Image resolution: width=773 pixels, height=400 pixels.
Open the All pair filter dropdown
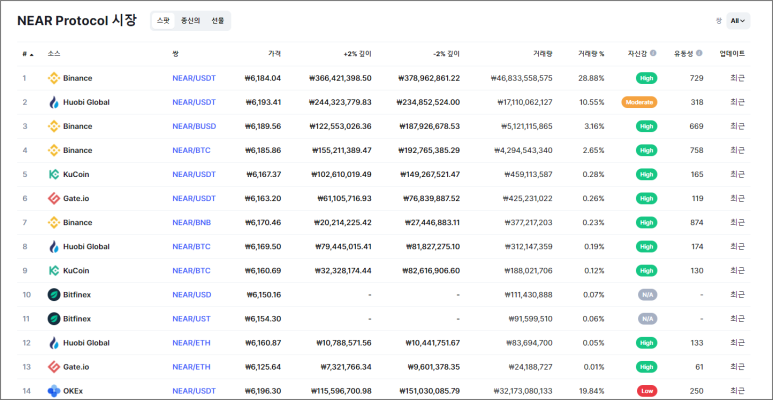coord(739,20)
